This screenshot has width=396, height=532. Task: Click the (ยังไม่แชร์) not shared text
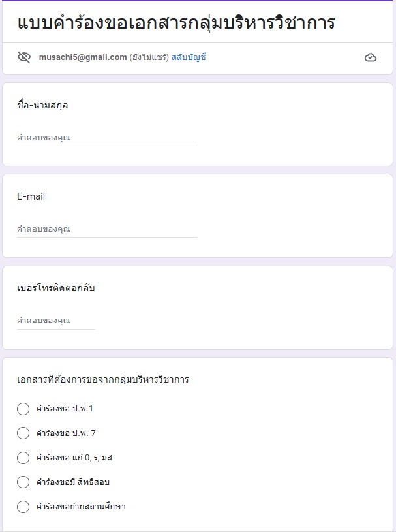click(149, 57)
